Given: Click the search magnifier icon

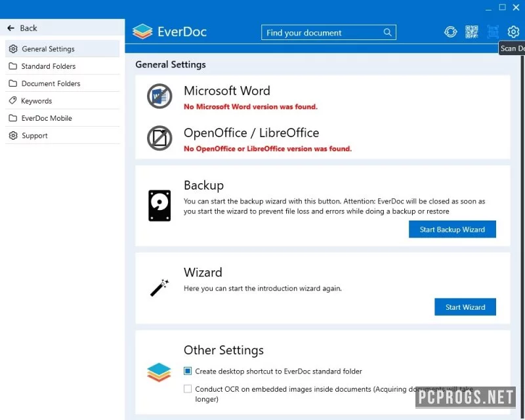Looking at the screenshot, I should pyautogui.click(x=387, y=33).
